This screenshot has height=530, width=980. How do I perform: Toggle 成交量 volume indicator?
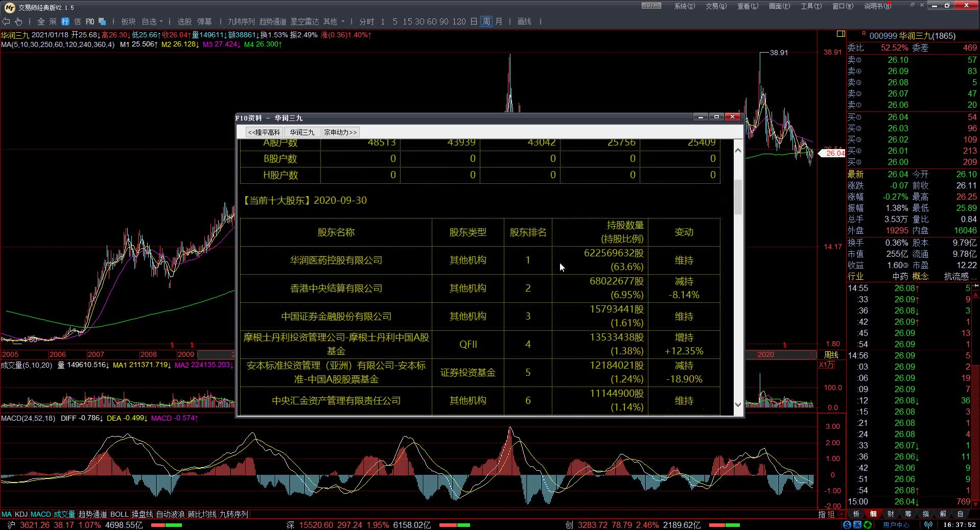[x=64, y=514]
